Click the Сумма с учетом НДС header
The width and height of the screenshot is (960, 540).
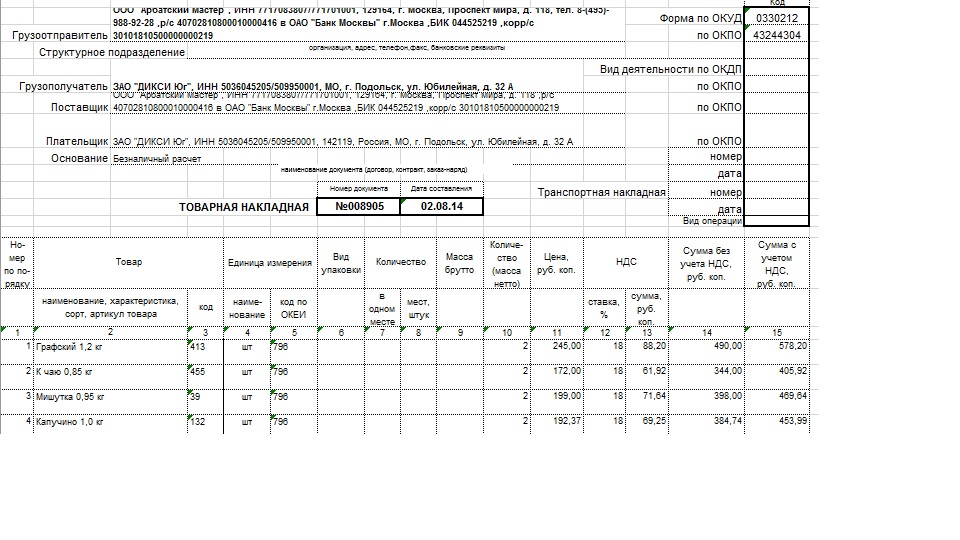(776, 263)
